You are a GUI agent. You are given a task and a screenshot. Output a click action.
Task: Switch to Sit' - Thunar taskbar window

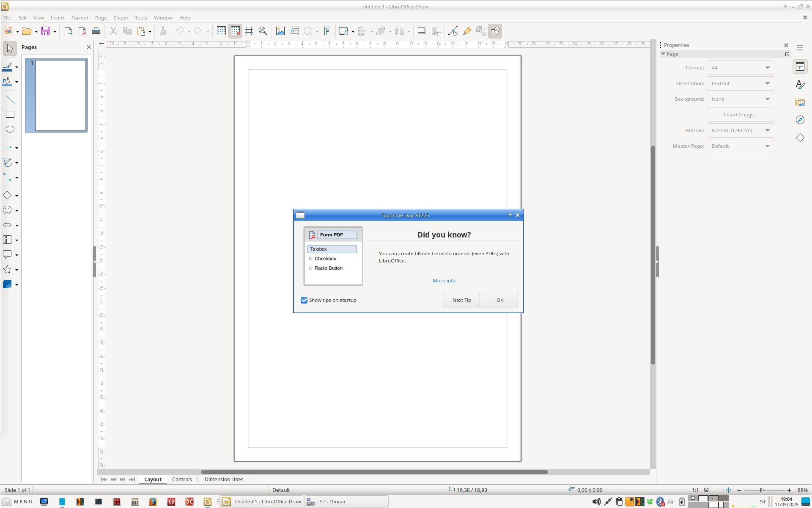346,502
